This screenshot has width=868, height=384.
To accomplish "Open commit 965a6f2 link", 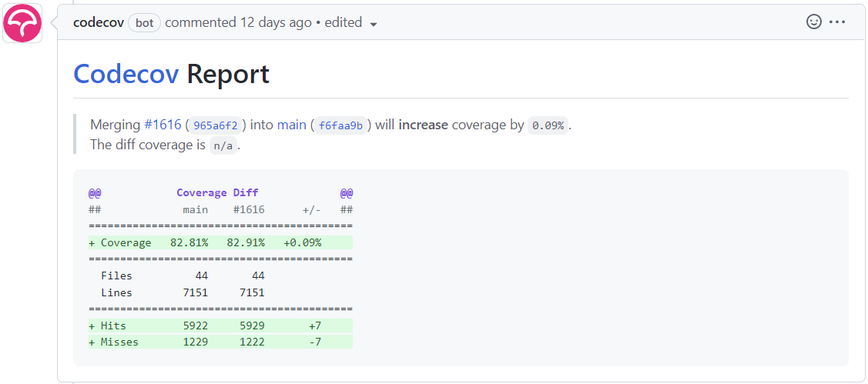I will point(216,125).
